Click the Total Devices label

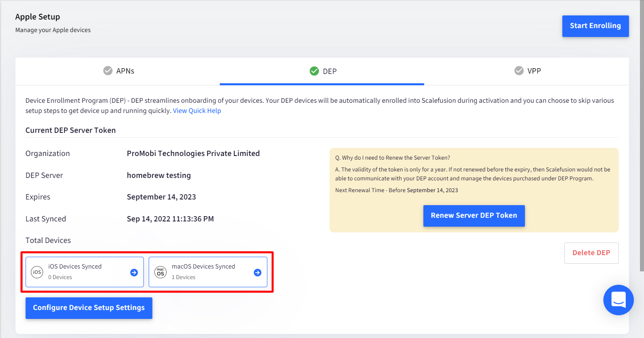click(48, 240)
